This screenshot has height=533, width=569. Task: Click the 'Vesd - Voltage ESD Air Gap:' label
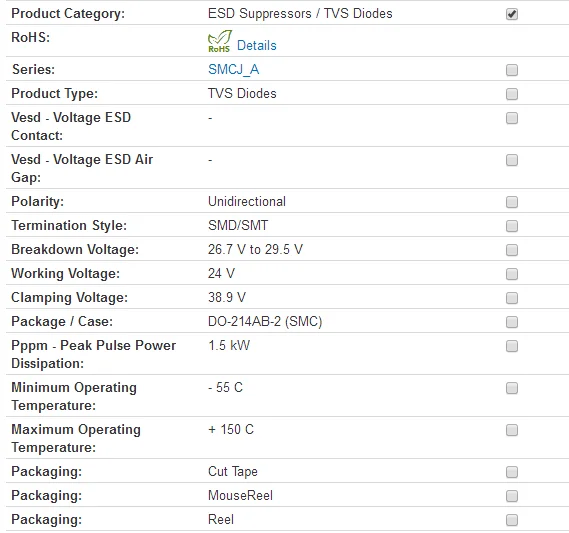pos(82,168)
